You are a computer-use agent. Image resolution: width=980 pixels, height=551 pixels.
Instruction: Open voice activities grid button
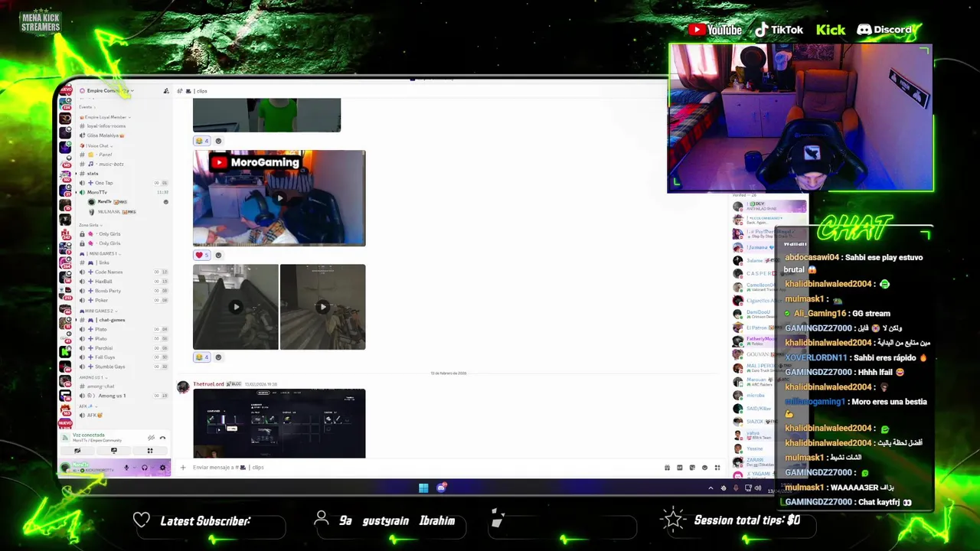(150, 451)
